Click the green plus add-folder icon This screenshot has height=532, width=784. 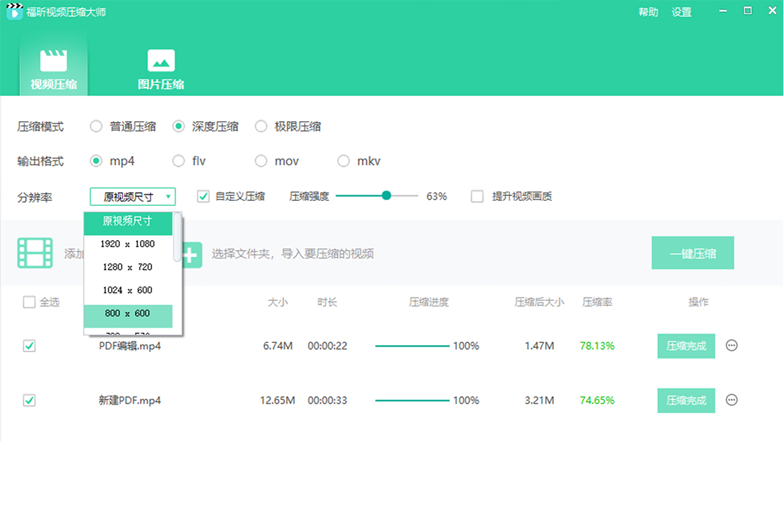click(192, 255)
